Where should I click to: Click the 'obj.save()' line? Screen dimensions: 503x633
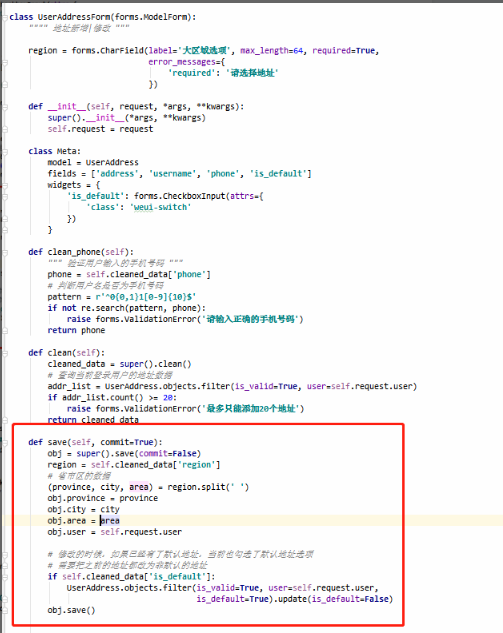[71, 610]
